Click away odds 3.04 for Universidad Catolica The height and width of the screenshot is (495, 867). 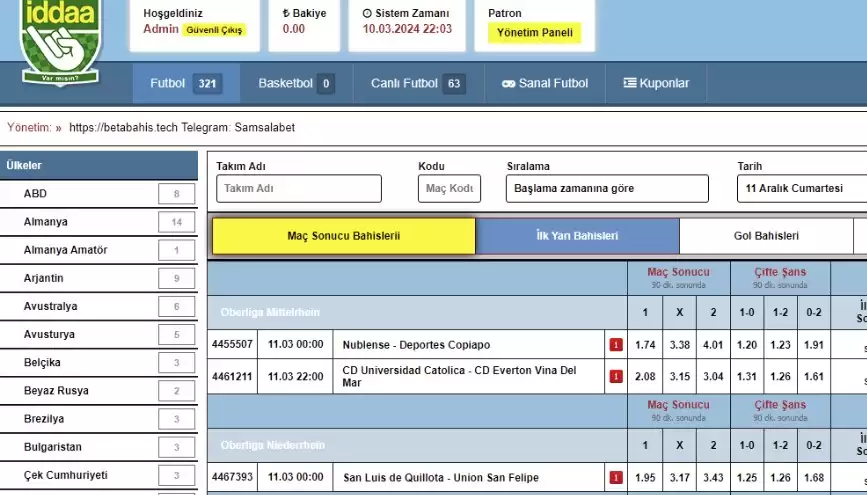[x=713, y=377]
